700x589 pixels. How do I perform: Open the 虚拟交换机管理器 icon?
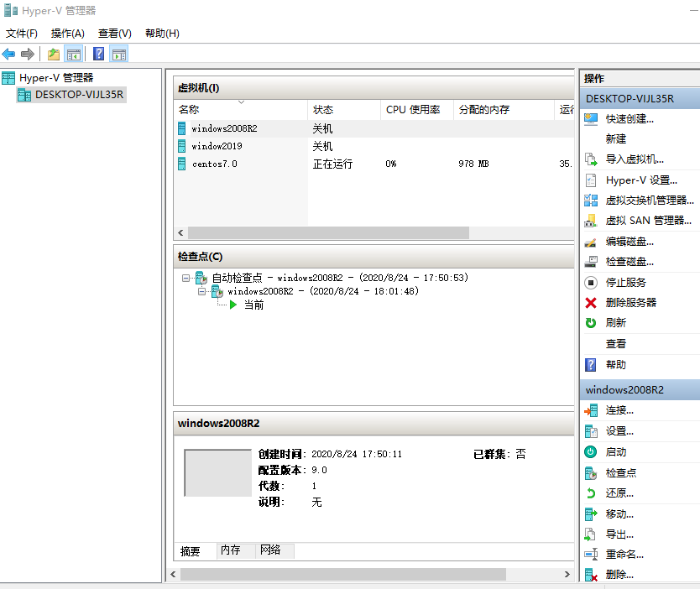[591, 201]
